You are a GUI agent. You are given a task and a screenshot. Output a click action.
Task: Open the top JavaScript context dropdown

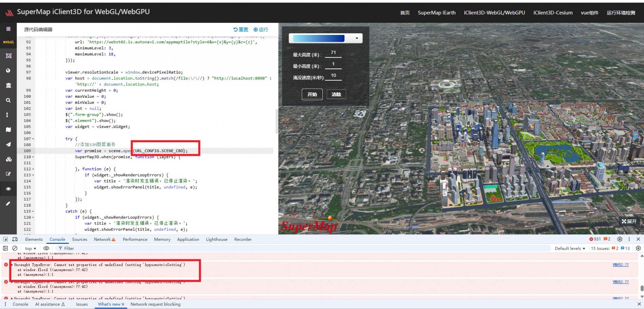tap(31, 248)
